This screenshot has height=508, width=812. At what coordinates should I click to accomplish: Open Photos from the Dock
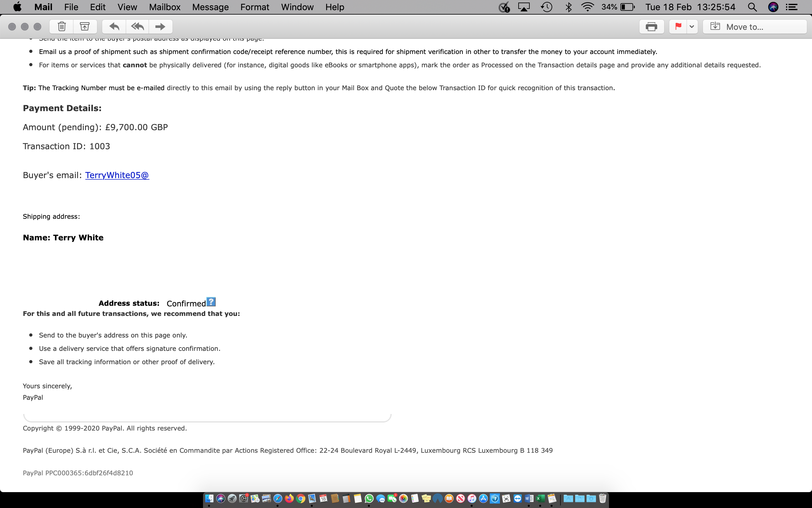[x=403, y=498]
